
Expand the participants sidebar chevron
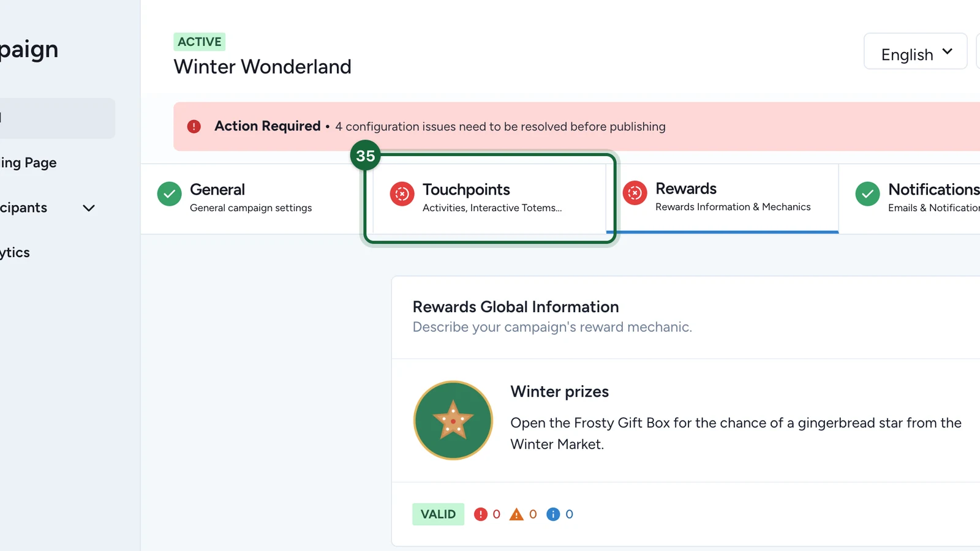point(89,208)
